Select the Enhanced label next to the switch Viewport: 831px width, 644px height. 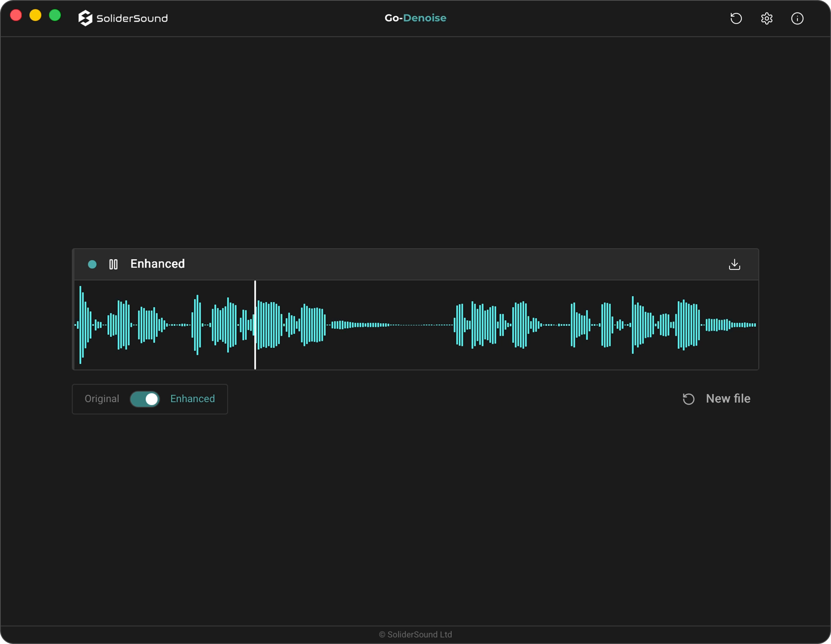click(192, 399)
